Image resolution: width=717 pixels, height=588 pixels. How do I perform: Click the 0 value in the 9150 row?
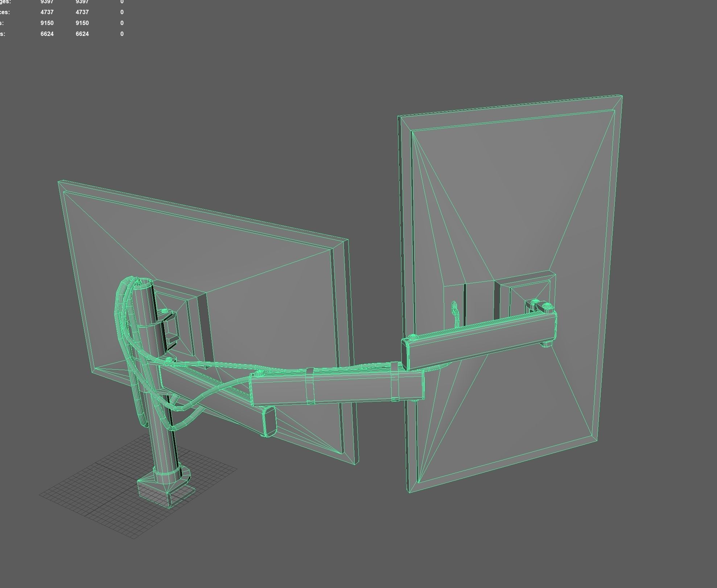pyautogui.click(x=122, y=23)
